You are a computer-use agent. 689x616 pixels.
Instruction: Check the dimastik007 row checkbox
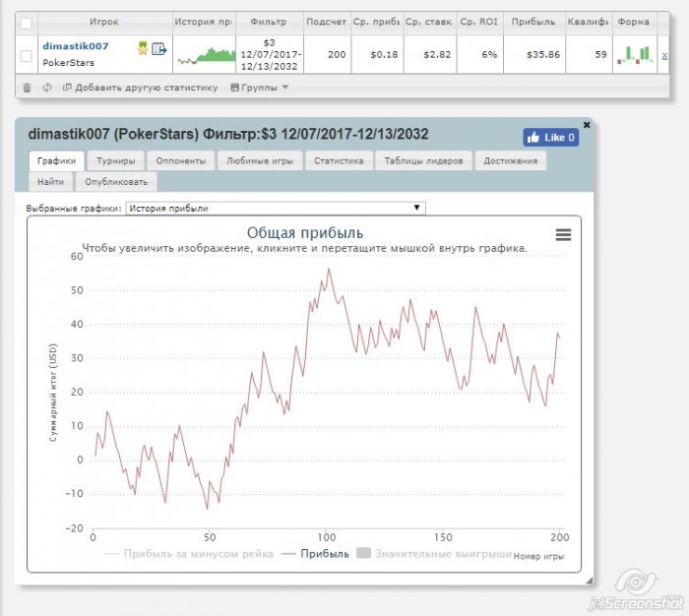click(27, 56)
